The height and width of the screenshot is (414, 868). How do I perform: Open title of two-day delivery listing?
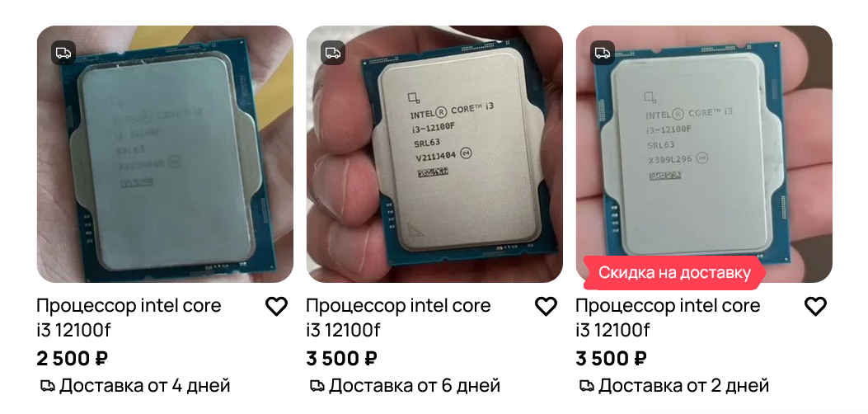[x=669, y=318]
